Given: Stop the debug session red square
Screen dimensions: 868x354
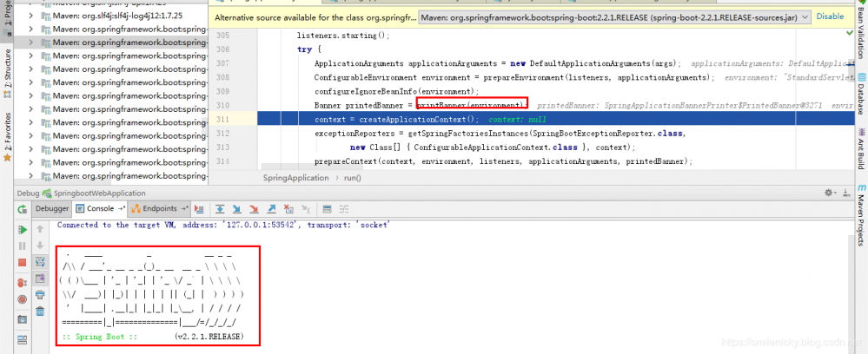Looking at the screenshot, I should tap(22, 262).
